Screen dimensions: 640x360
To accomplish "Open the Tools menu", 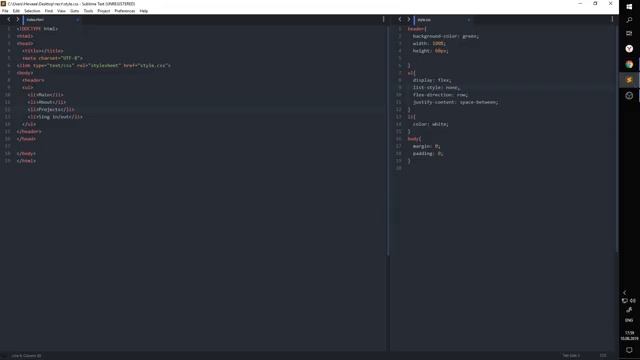I will coord(88,11).
